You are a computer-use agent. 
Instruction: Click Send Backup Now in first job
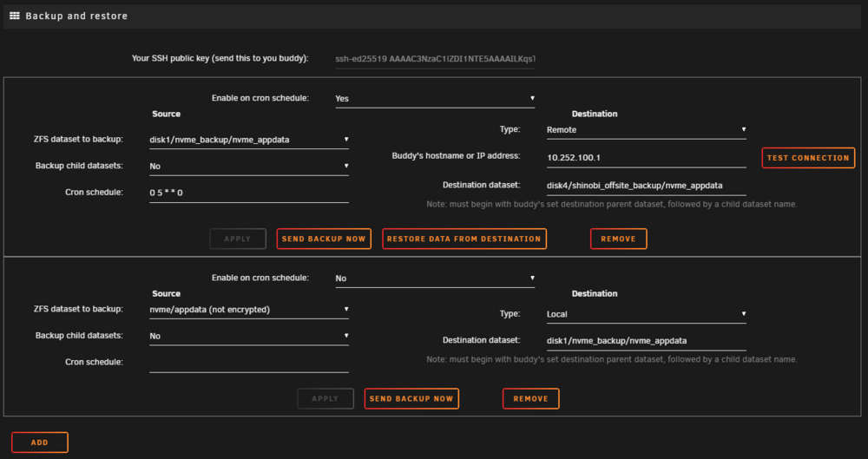point(324,239)
